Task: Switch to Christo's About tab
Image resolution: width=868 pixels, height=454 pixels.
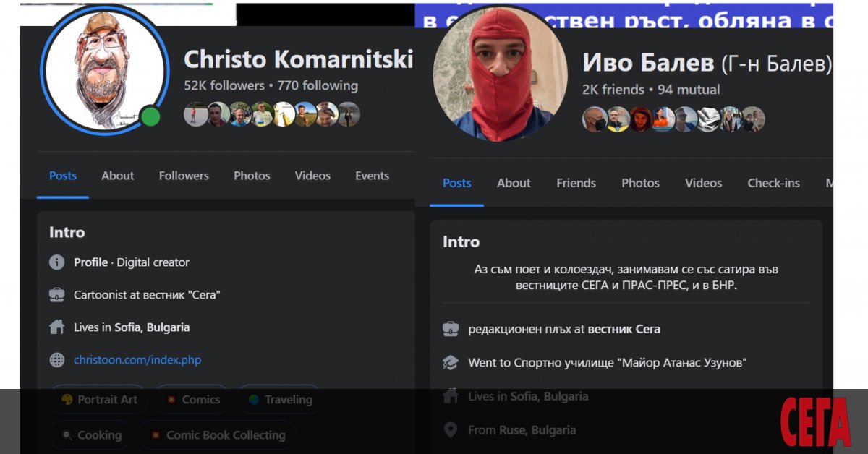Action: (x=117, y=176)
